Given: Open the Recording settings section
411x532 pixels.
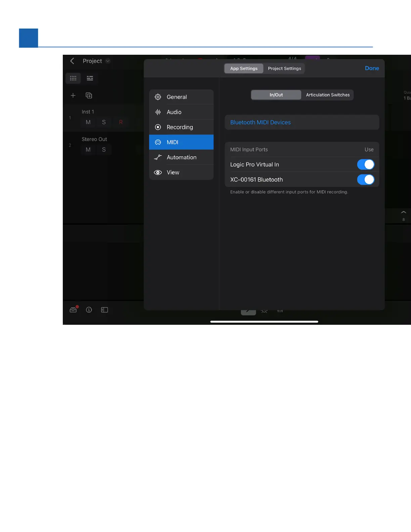Looking at the screenshot, I should 181,127.
